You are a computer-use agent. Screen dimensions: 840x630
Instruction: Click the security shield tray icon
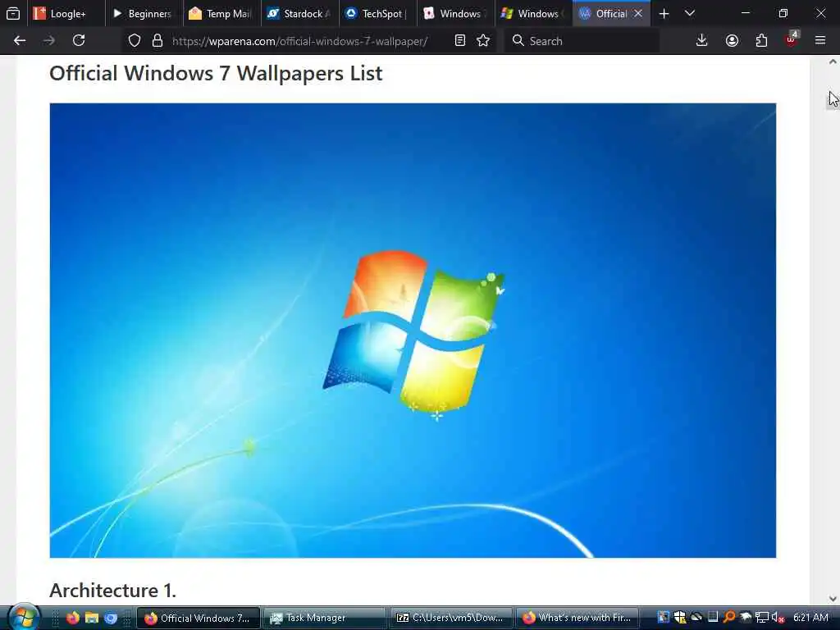click(680, 618)
